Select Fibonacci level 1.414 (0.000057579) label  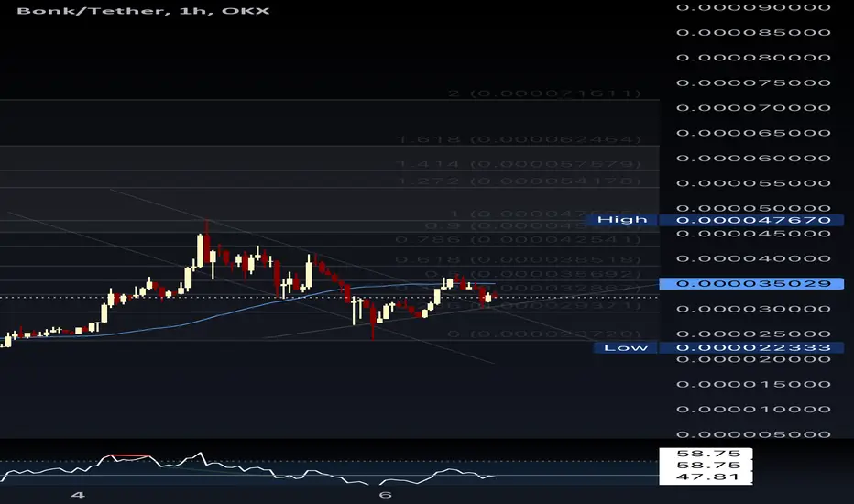[x=519, y=164]
